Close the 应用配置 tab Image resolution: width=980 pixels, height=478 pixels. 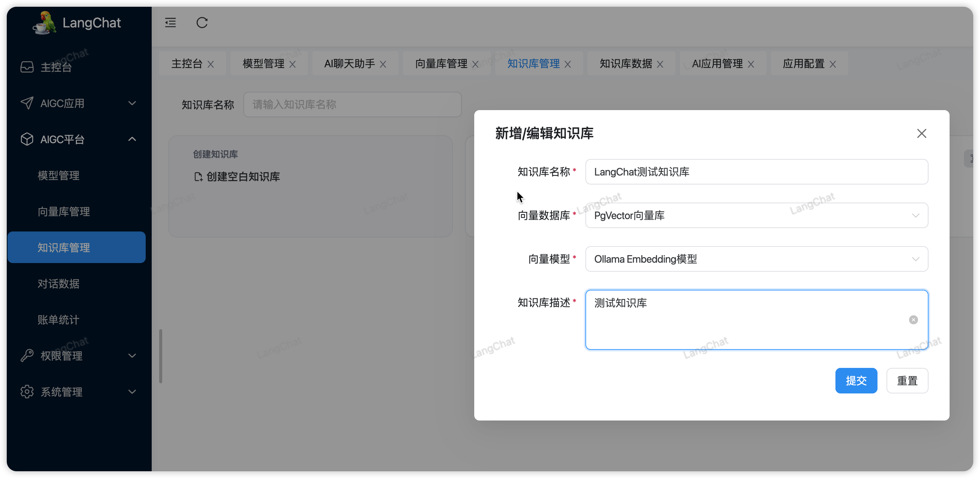click(833, 64)
